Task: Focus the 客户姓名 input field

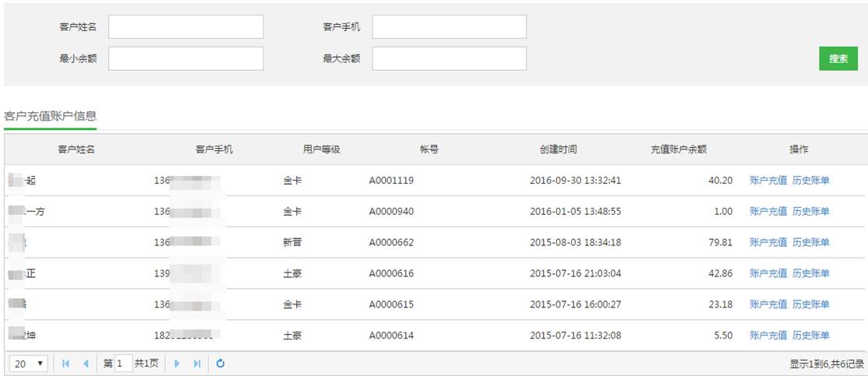Action: click(x=185, y=27)
